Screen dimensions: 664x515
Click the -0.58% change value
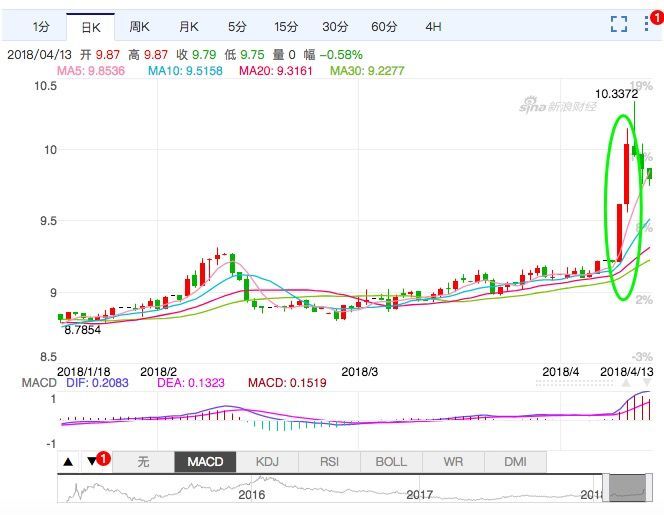(x=341, y=55)
